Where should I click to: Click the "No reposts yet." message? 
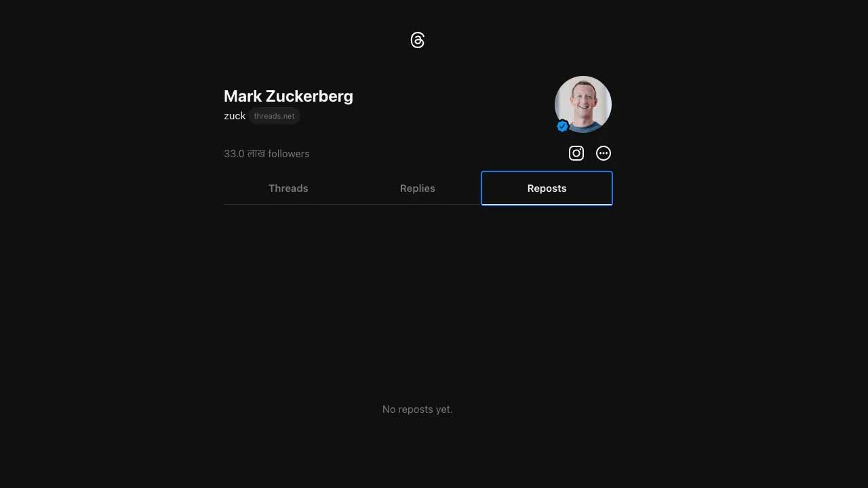tap(418, 409)
